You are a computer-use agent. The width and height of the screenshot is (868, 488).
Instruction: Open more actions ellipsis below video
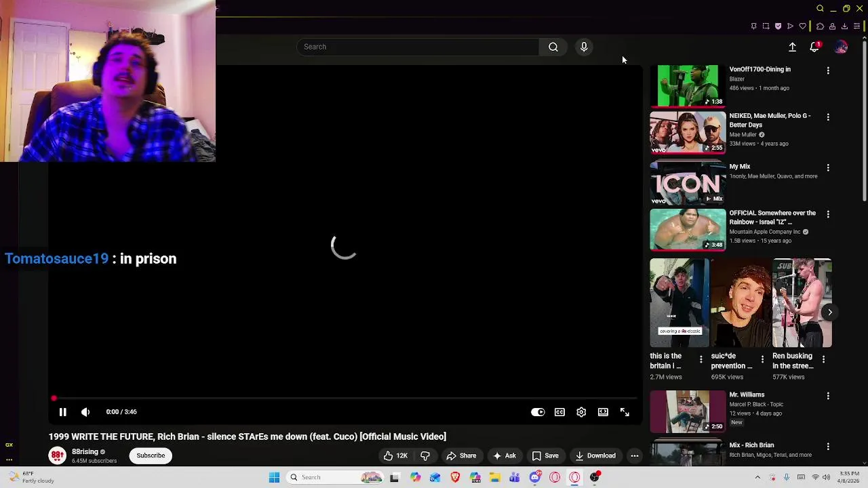point(635,455)
